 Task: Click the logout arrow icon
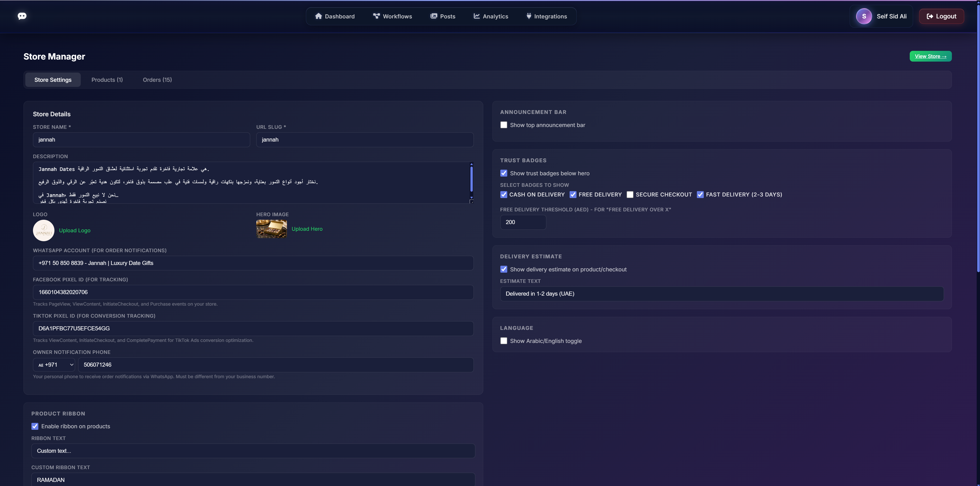coord(930,16)
